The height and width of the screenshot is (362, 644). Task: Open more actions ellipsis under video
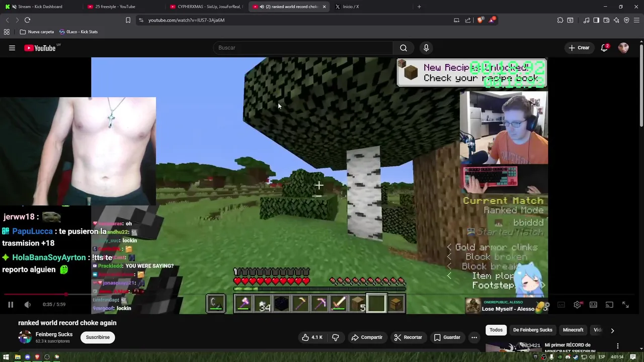pos(474,337)
